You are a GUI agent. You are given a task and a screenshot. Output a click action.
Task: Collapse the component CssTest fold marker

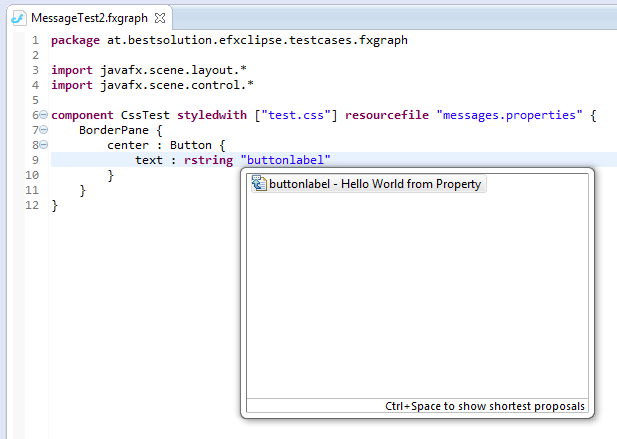tap(43, 115)
